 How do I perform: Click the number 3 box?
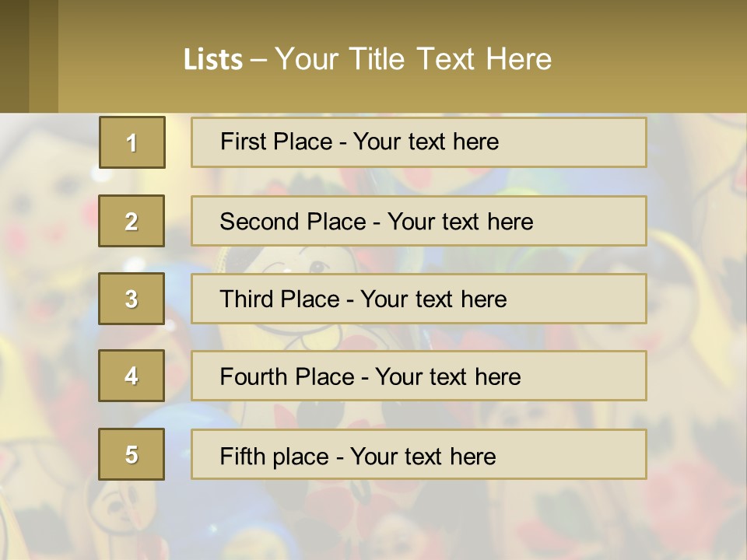click(132, 299)
